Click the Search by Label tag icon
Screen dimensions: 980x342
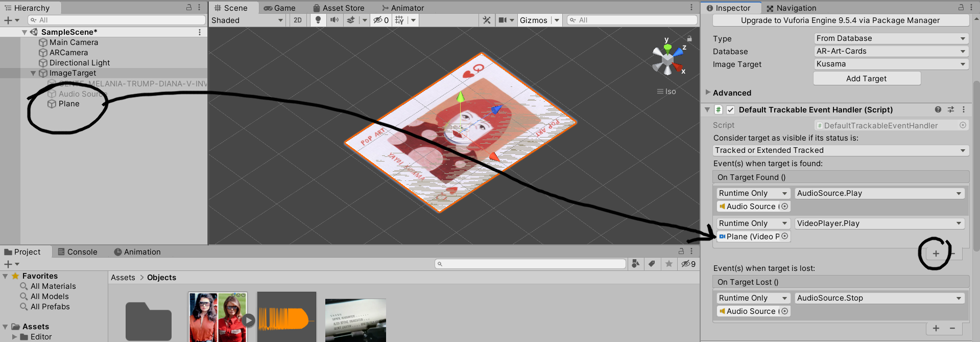pyautogui.click(x=652, y=264)
